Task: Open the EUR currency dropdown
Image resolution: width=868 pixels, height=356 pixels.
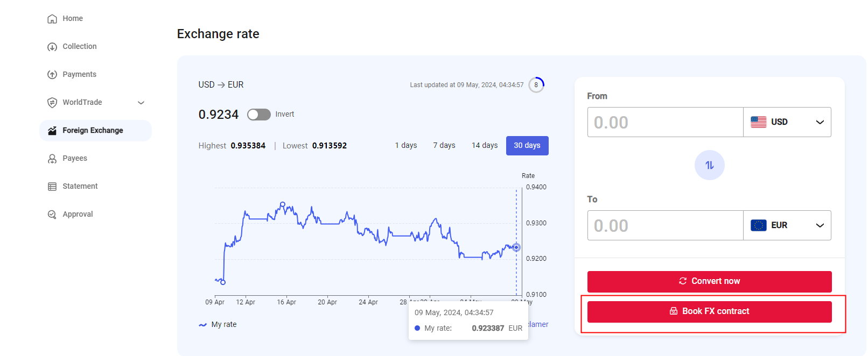Action: (787, 225)
